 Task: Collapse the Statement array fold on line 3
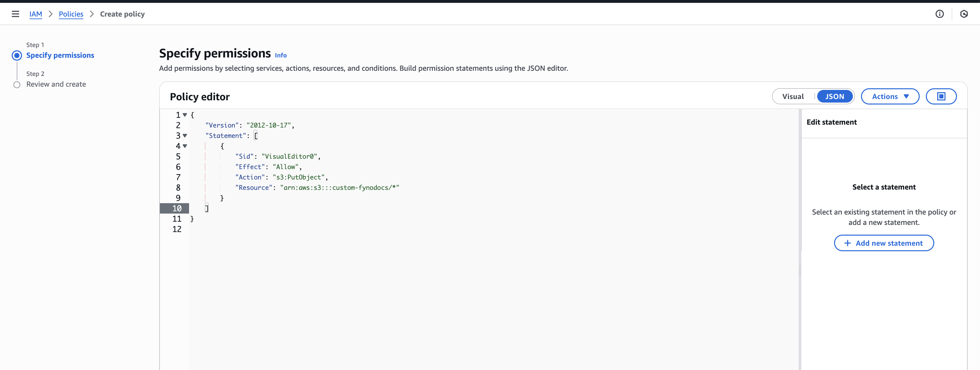pos(185,136)
